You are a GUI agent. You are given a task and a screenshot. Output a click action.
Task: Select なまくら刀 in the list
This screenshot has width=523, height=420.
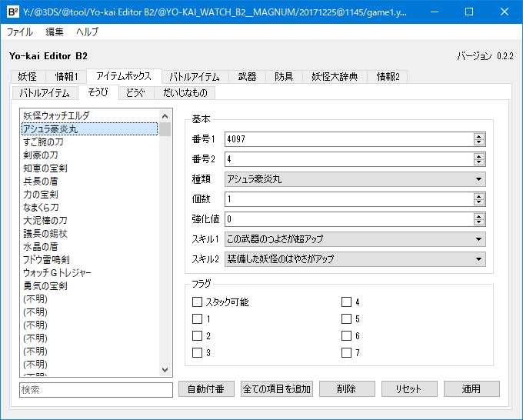[x=90, y=207]
